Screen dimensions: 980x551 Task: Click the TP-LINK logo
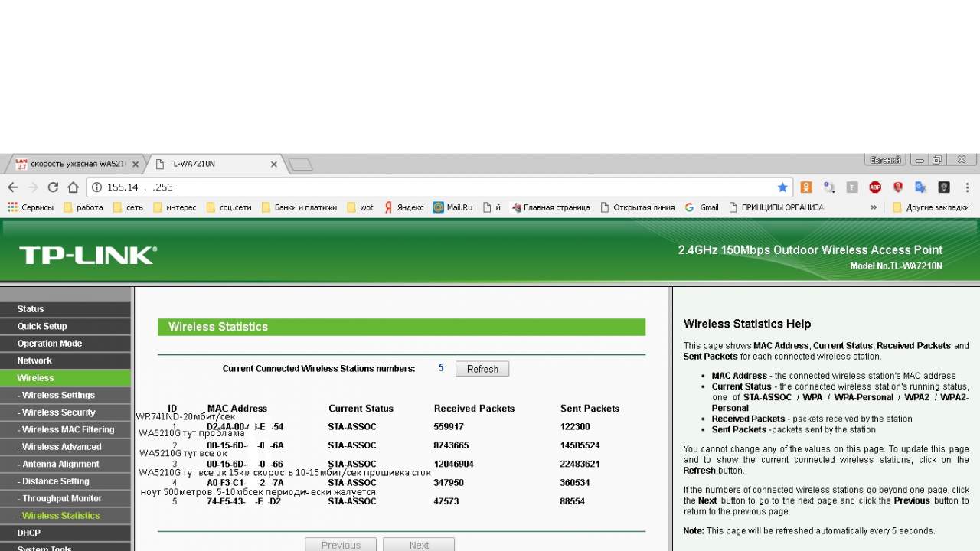88,255
